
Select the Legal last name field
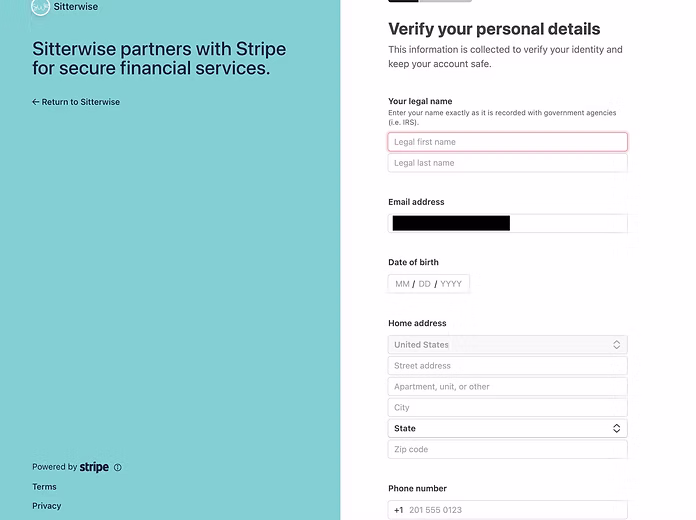coord(507,163)
